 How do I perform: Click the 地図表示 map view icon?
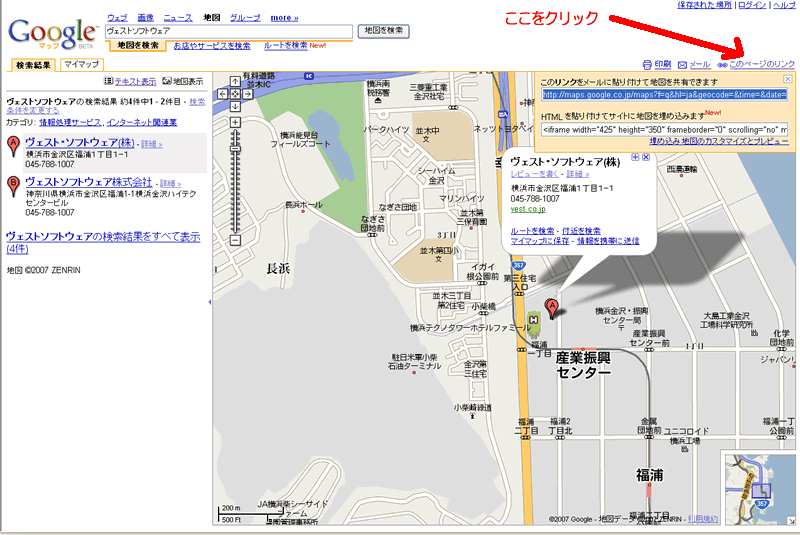(x=167, y=81)
